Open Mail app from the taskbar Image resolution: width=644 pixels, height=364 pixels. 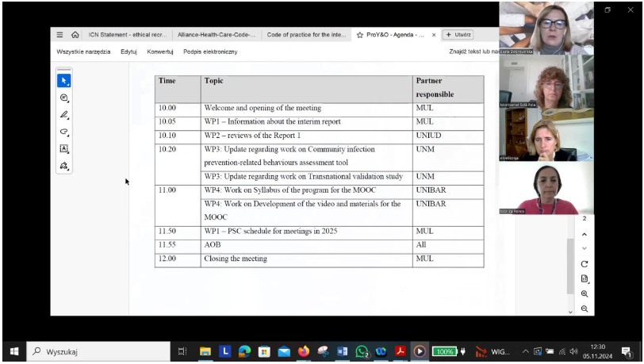coord(284,351)
